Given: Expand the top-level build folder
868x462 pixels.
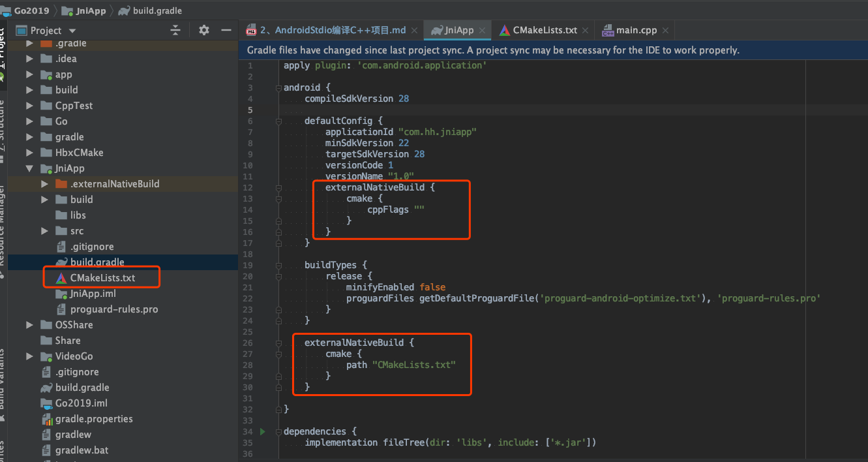Looking at the screenshot, I should pyautogui.click(x=29, y=90).
